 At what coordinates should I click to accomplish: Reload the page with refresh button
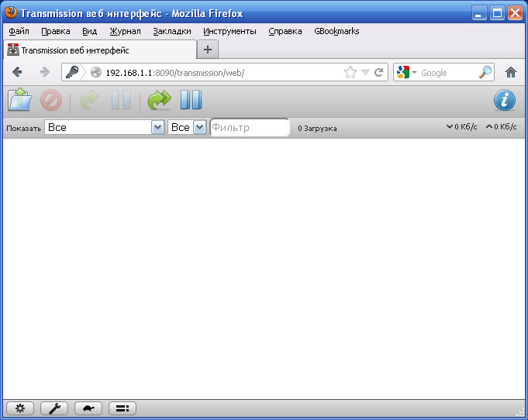point(379,72)
